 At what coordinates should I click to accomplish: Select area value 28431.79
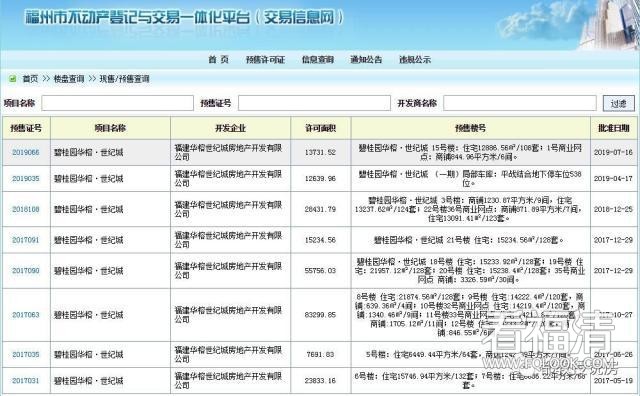pos(320,209)
